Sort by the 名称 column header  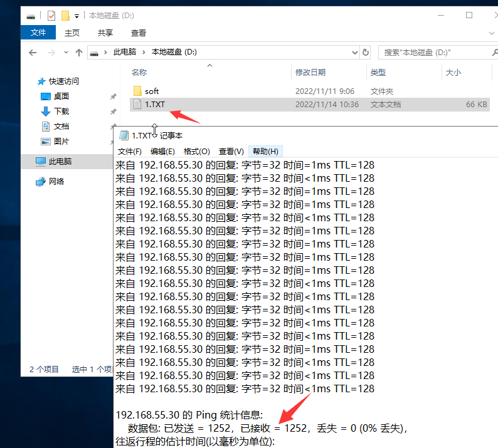click(x=139, y=72)
